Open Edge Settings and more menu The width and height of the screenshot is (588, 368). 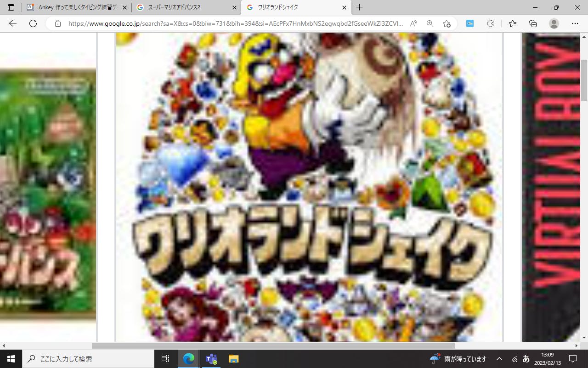tap(575, 23)
